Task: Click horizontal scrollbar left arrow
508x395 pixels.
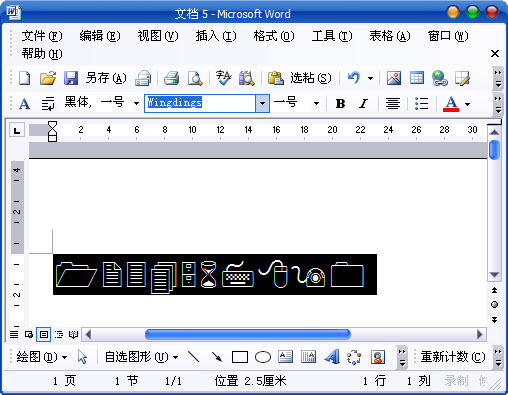Action: click(88, 334)
